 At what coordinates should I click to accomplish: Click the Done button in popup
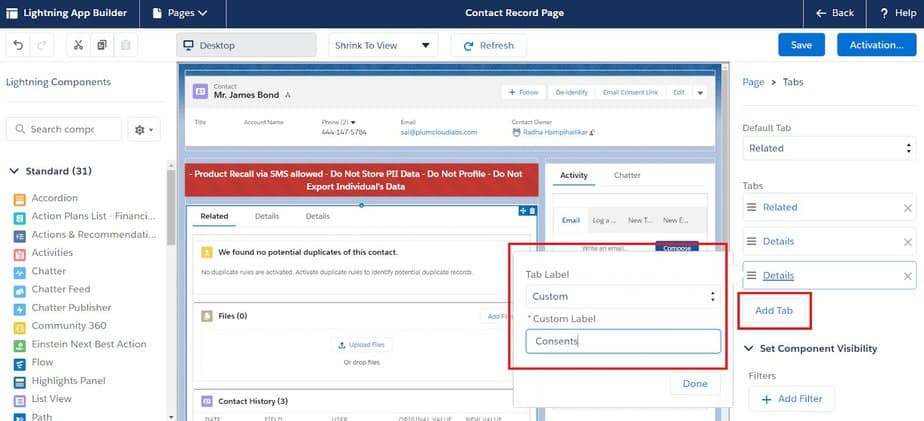[x=694, y=383]
